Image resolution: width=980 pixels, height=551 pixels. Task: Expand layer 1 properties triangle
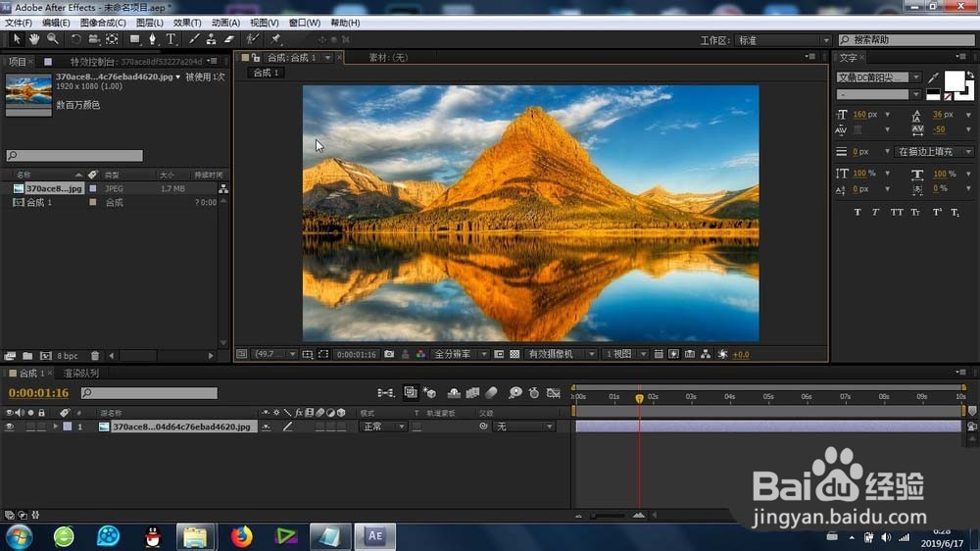pos(56,426)
